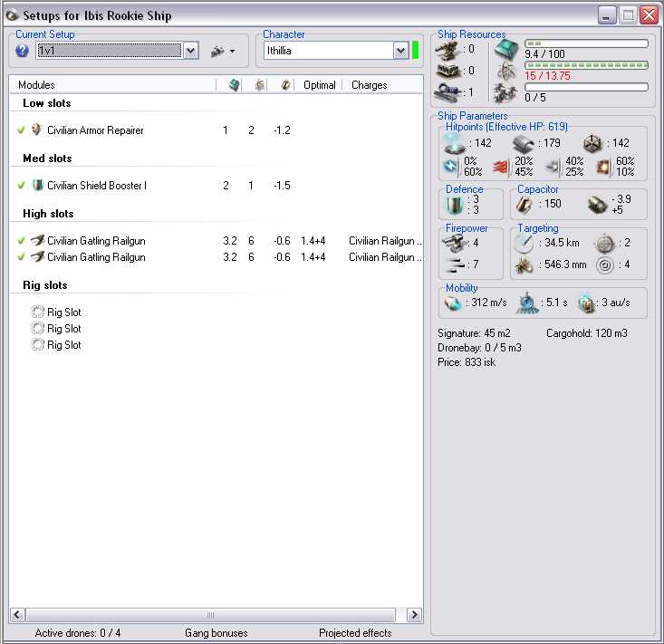Click the max locked targets icon
The height and width of the screenshot is (644, 664).
(x=604, y=244)
